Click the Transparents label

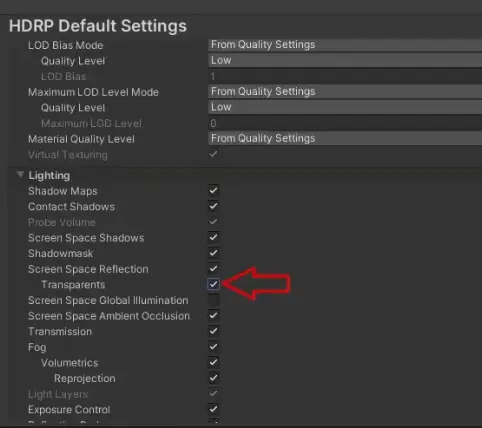click(73, 285)
